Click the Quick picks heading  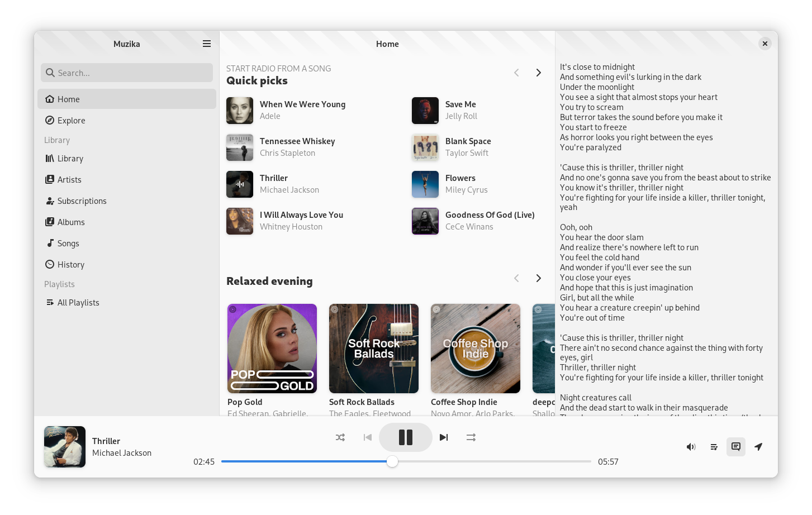point(257,81)
